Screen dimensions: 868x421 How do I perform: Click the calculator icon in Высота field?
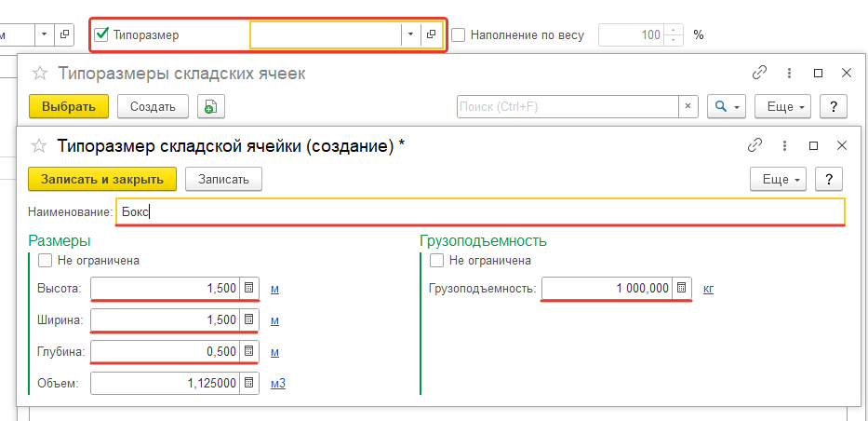[248, 289]
